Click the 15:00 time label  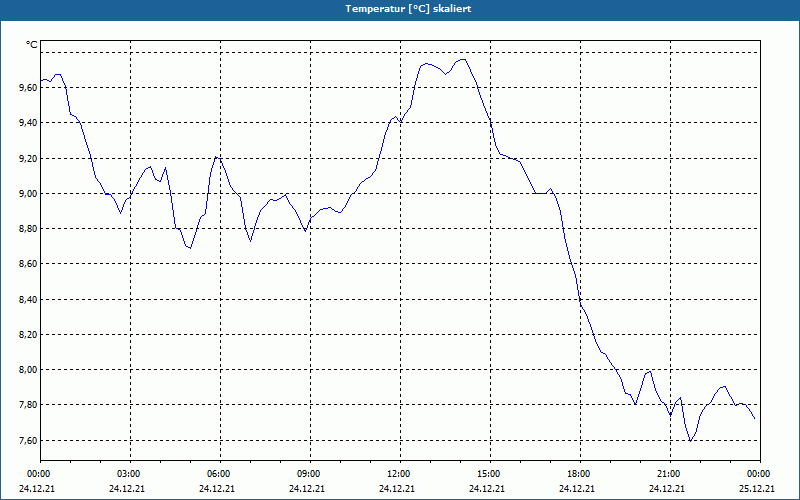(x=490, y=474)
